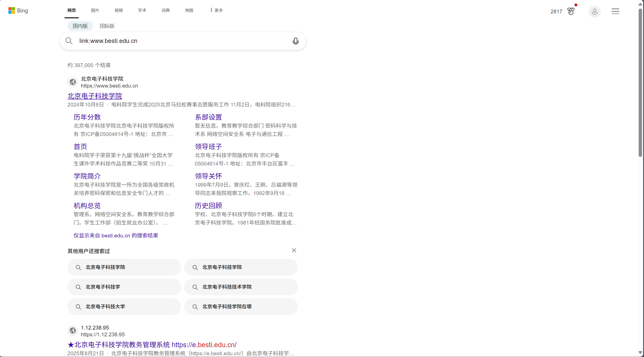644x357 pixels.
Task: Open the hamburger menu
Action: [x=615, y=11]
